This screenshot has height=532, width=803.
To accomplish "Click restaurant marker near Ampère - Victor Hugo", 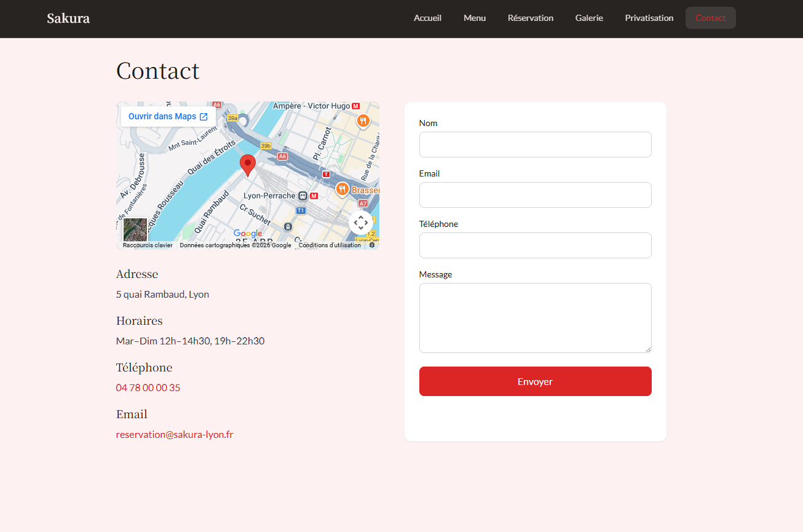I will pos(363,121).
